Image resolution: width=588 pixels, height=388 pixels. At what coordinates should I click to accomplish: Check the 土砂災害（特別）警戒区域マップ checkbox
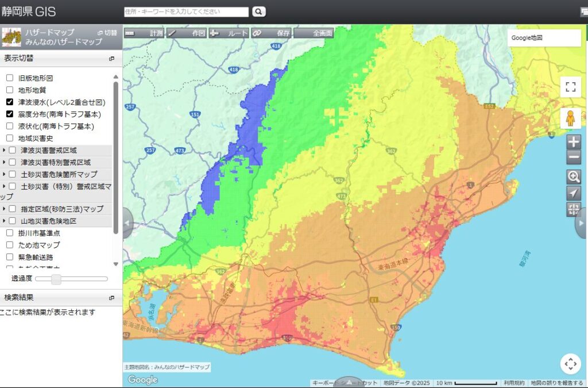pyautogui.click(x=13, y=186)
